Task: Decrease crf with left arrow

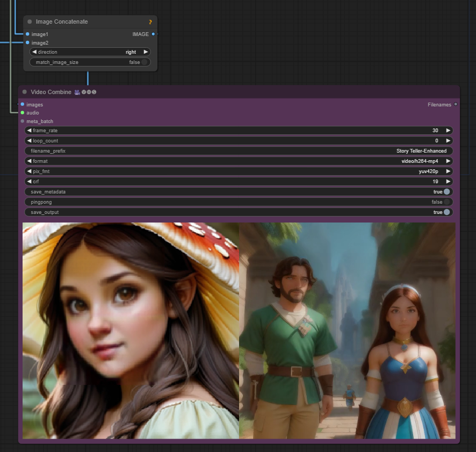Action: coord(29,181)
